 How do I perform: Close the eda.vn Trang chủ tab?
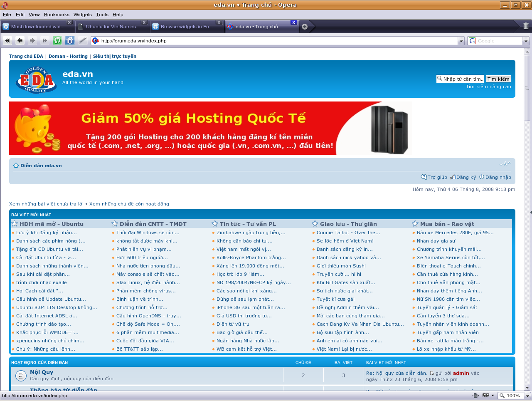click(x=294, y=22)
